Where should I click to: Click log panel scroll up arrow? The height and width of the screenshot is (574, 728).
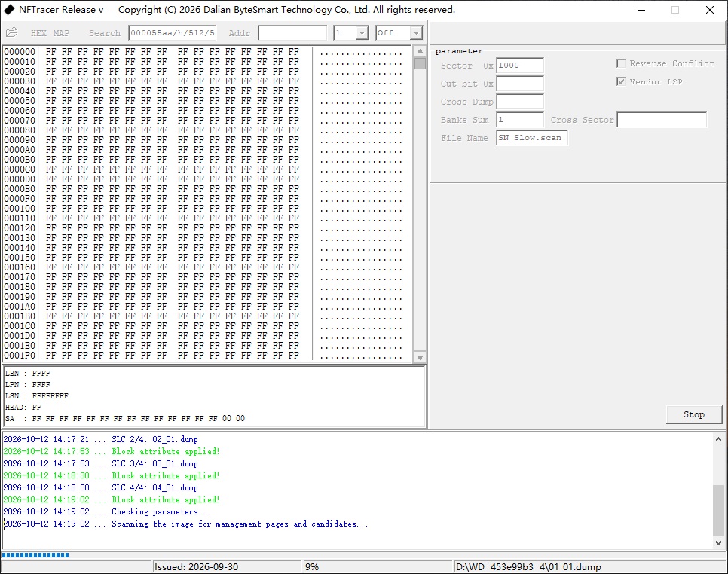tap(718, 439)
